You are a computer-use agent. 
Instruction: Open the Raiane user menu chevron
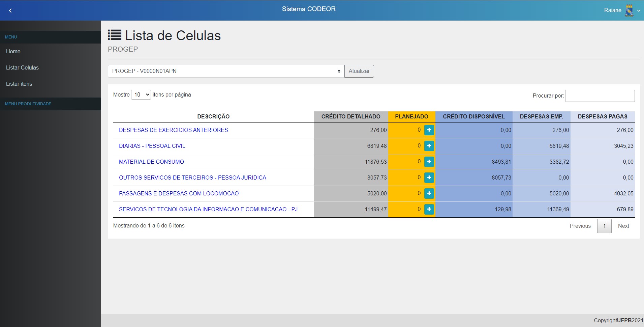(638, 11)
